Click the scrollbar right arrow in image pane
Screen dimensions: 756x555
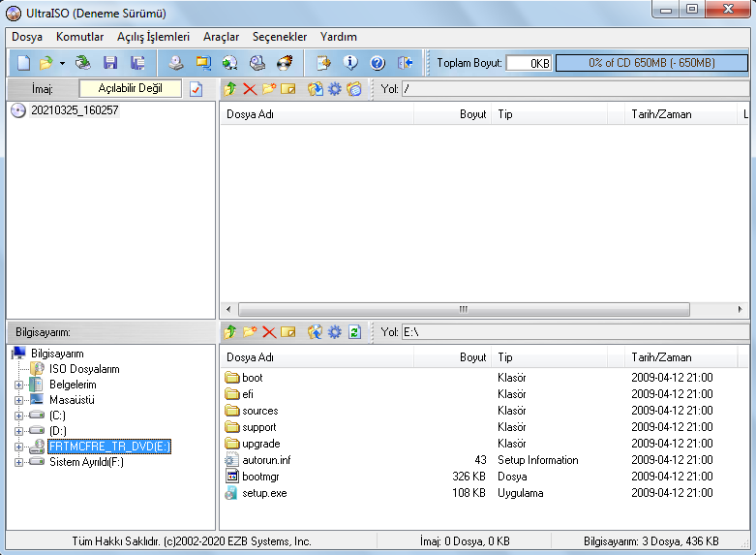coord(741,309)
